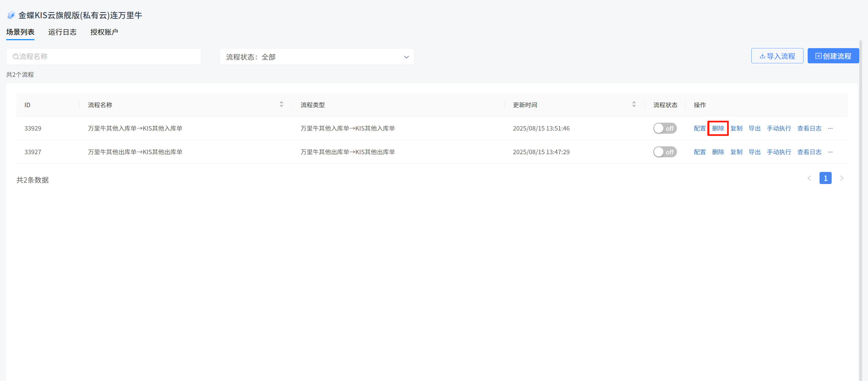Open more actions ellipsis for flow 33929
Screen dimensions: 868x381
click(830, 128)
